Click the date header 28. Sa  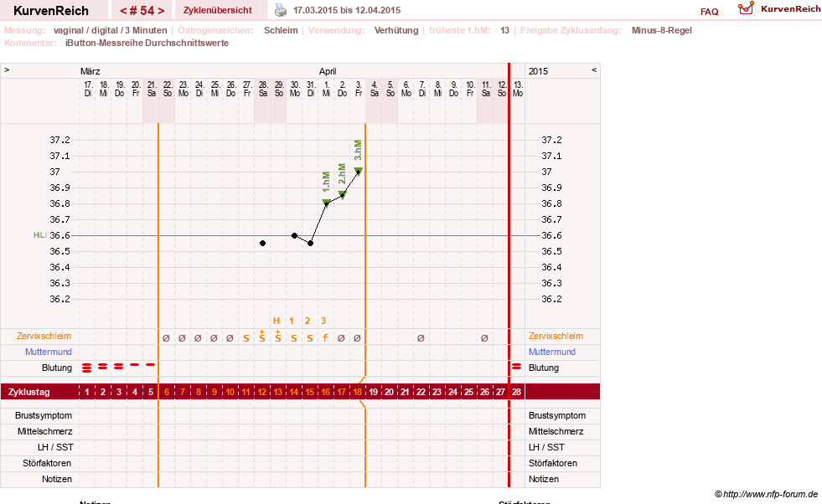point(262,89)
